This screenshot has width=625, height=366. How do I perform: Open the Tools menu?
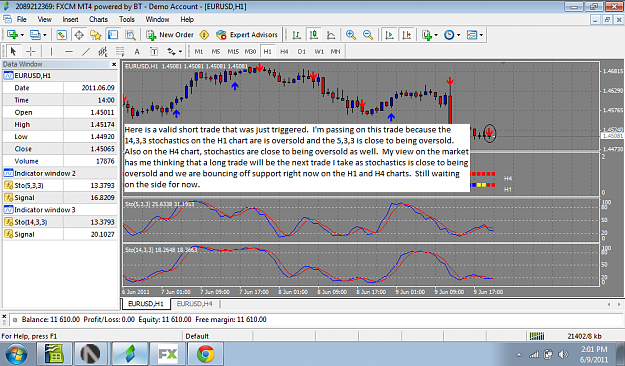point(127,19)
